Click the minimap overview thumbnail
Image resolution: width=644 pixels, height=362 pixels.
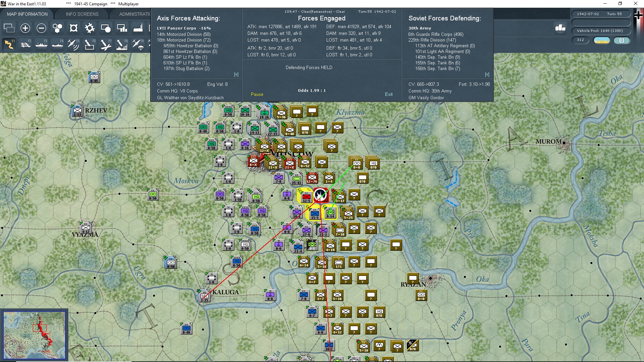pos(34,335)
